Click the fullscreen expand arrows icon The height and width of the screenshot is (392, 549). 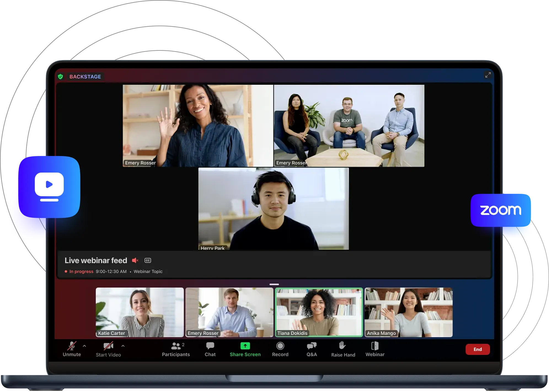point(488,75)
